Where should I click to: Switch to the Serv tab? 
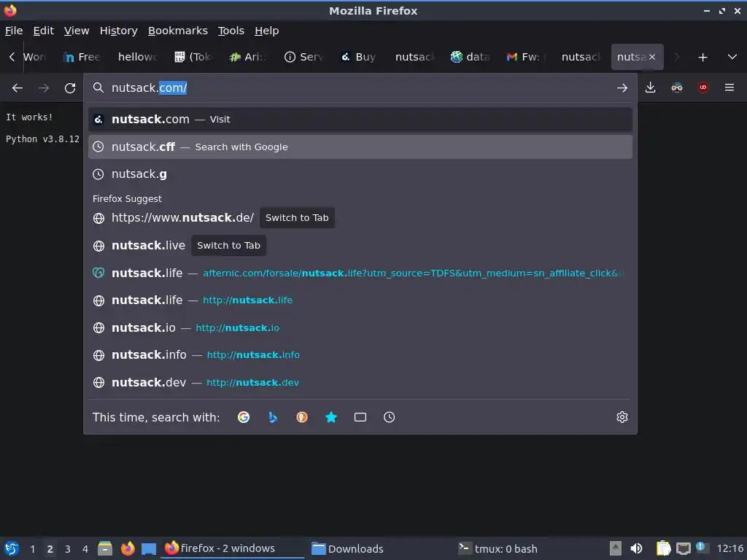point(303,57)
